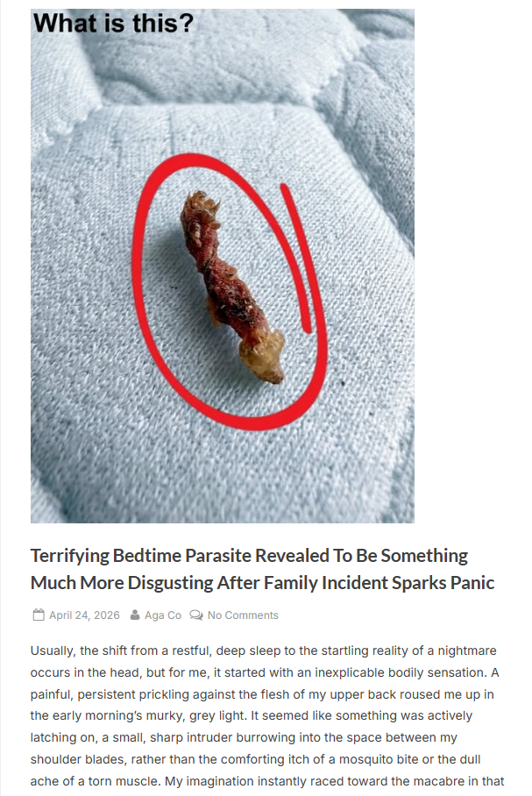
Task: Click the red-circled object in the photo
Action: 232,287
